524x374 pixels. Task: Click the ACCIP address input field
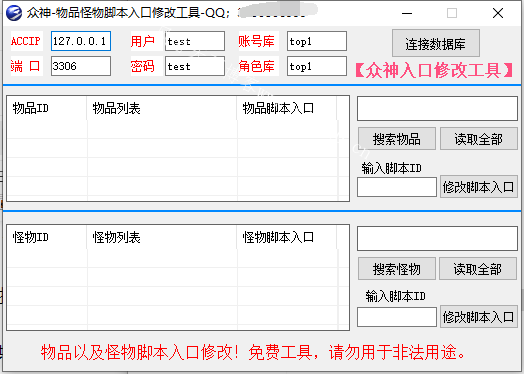[81, 41]
